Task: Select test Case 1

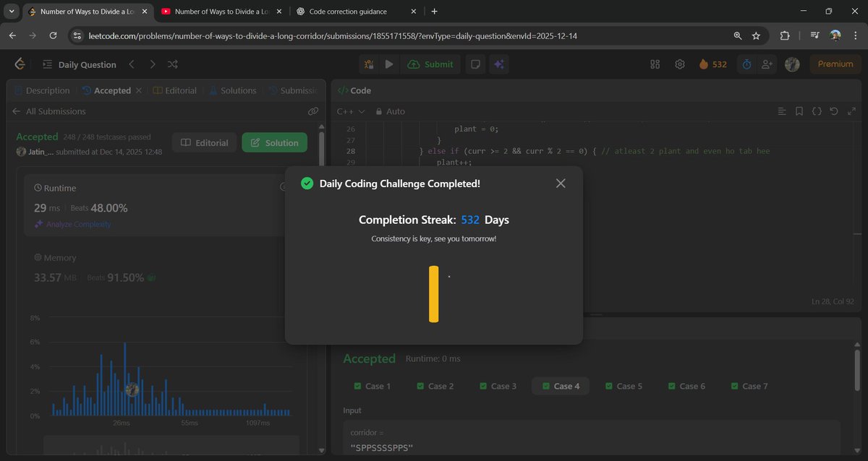Action: [373, 386]
